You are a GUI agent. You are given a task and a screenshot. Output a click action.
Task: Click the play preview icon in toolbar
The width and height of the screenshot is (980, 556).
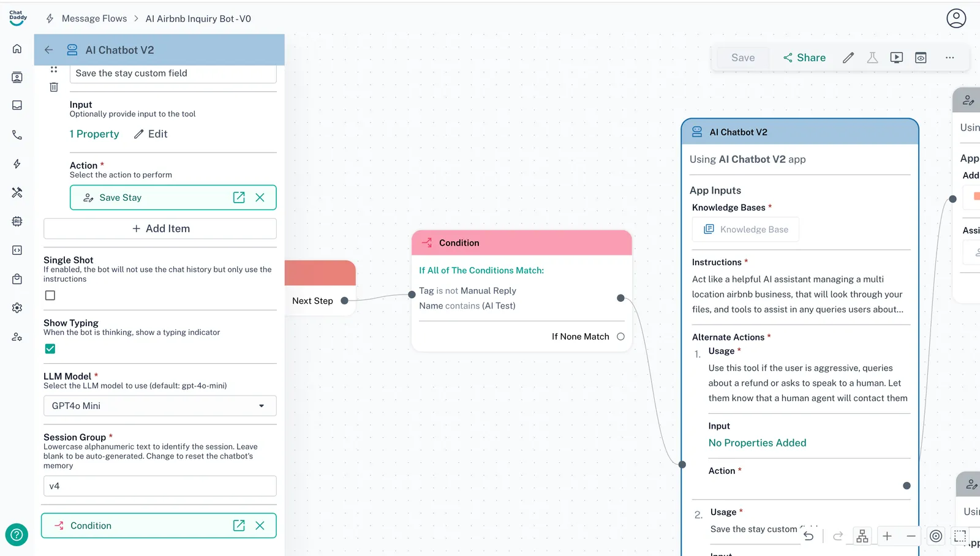[896, 58]
